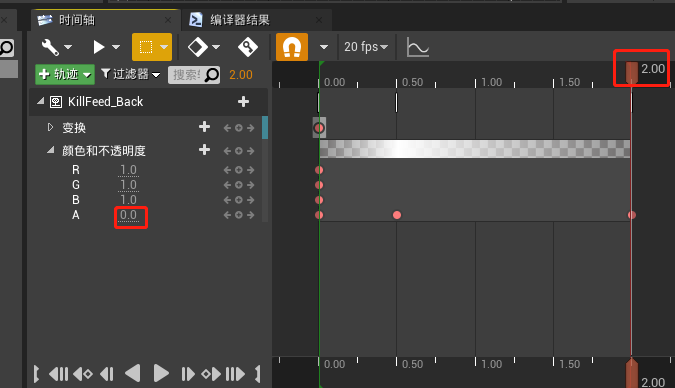Viewport: 675px width, 388px height.
Task: Open the playback options dropdown arrow
Action: pos(116,47)
